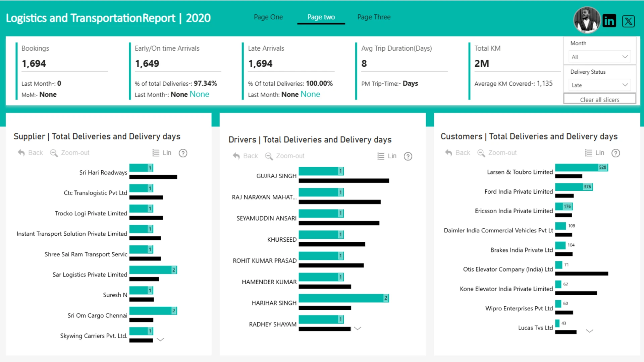Image resolution: width=644 pixels, height=362 pixels.
Task: Click the RADHEY SHAYAM driver label
Action: tap(273, 324)
